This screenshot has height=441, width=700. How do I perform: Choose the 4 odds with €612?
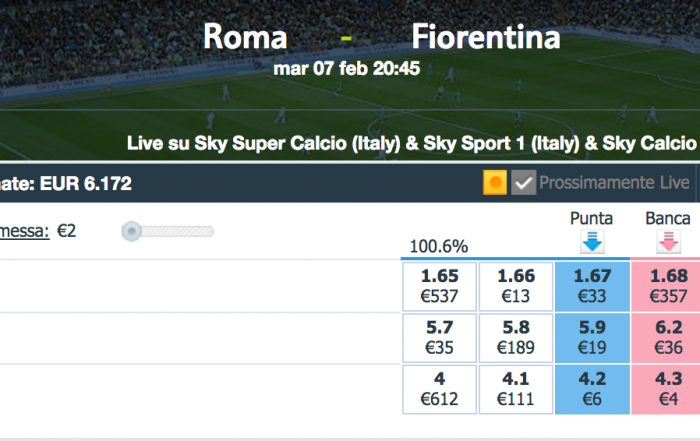[440, 389]
